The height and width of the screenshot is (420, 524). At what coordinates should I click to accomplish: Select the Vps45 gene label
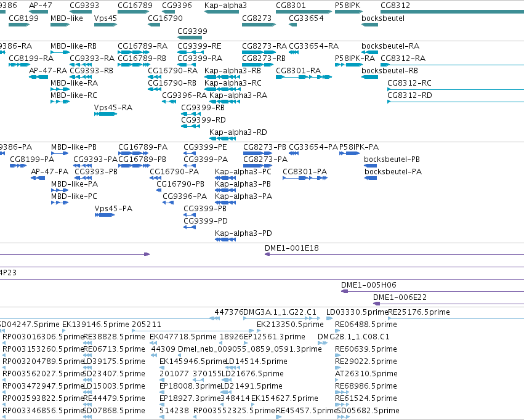click(x=105, y=18)
